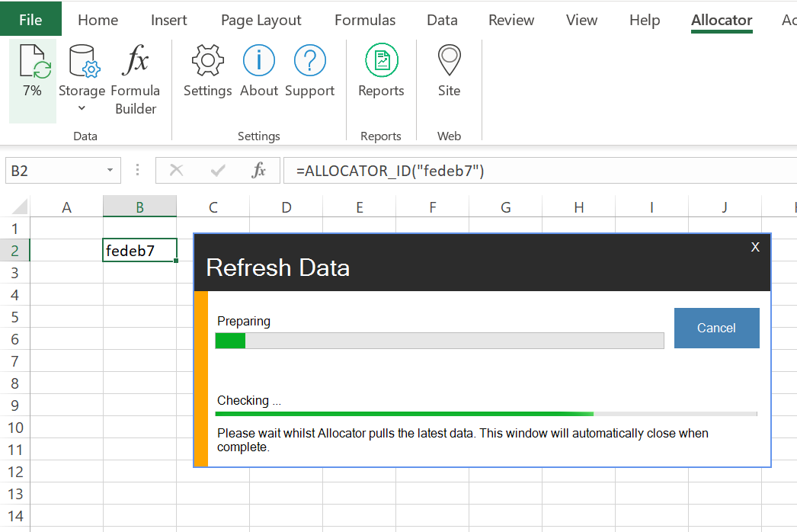Expand the Name Box dropdown

click(110, 171)
